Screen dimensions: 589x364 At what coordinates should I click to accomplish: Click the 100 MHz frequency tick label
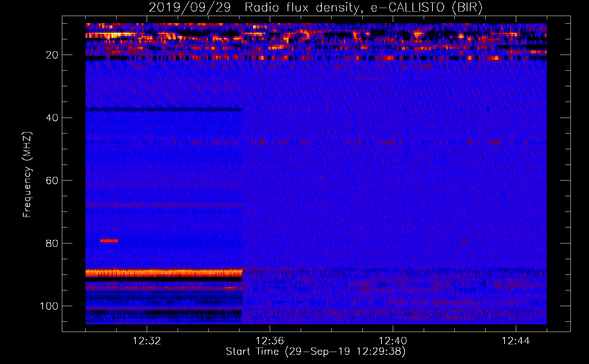point(49,306)
